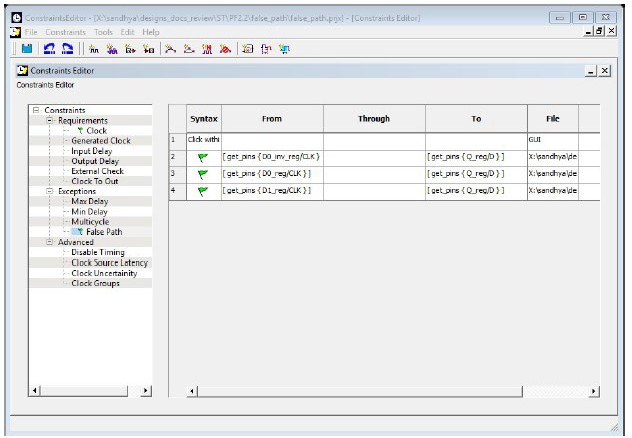Collapse the Requirements tree node

point(50,120)
